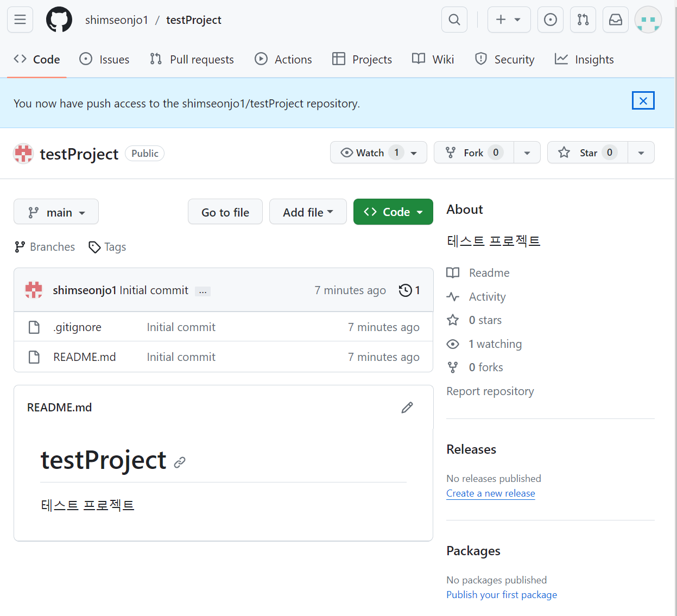Screen dimensions: 677x616
Task: Open the issues icon in header
Action: click(x=550, y=20)
